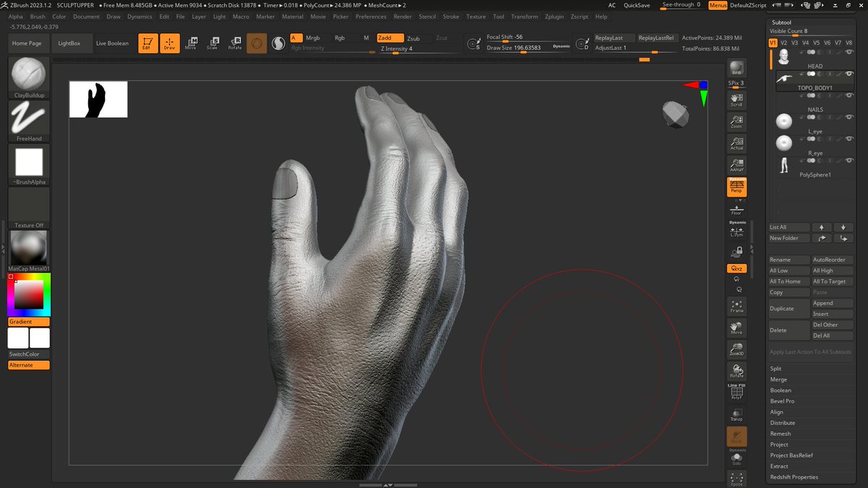
Task: Click the Alternate button
Action: point(29,365)
